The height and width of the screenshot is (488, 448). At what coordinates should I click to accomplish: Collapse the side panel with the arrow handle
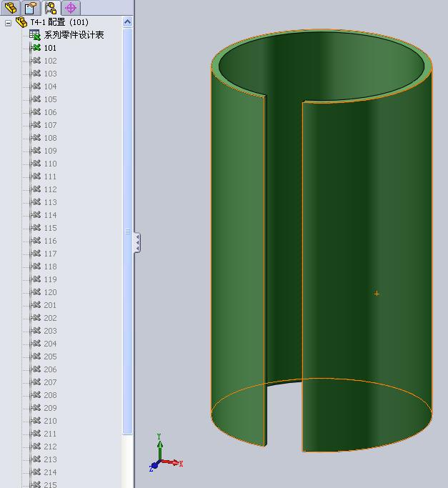[137, 242]
